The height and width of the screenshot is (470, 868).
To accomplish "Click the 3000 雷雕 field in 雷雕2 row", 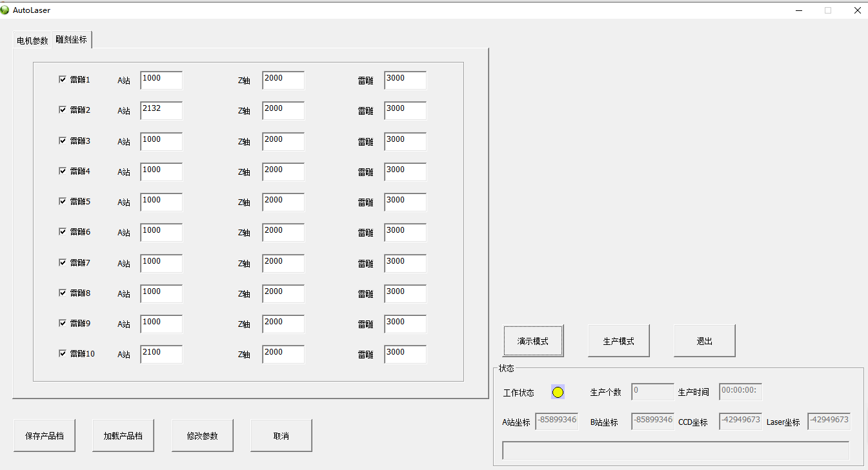I will [405, 111].
